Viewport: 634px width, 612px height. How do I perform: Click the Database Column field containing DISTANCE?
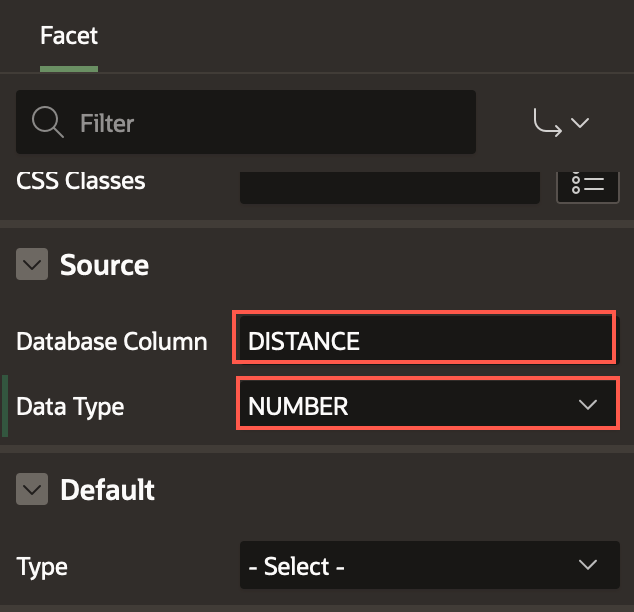[425, 340]
